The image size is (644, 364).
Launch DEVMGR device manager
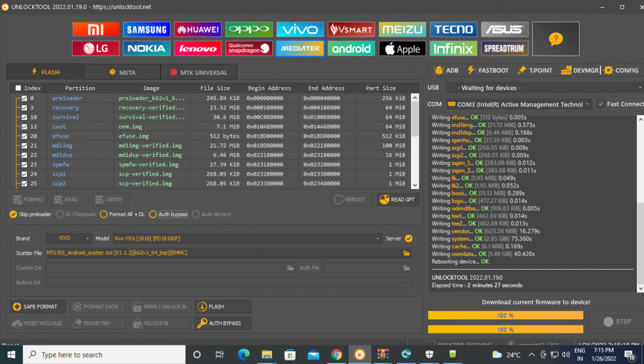(x=580, y=70)
